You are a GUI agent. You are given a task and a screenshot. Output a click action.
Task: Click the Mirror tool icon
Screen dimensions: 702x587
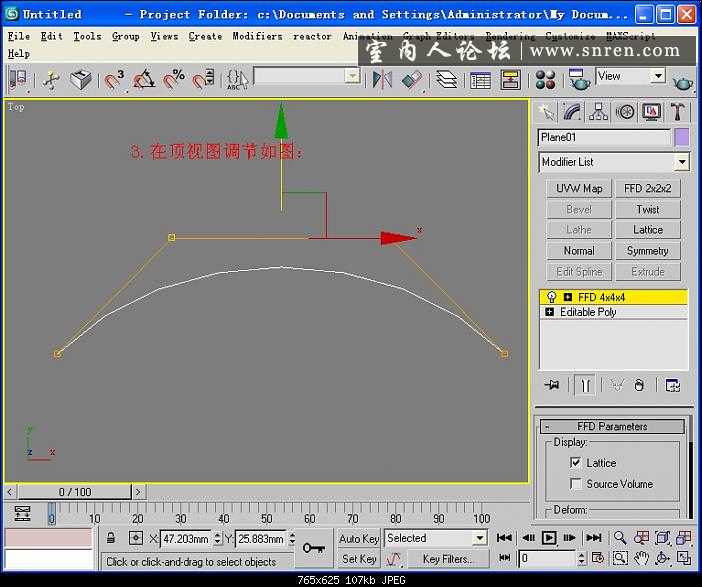383,80
